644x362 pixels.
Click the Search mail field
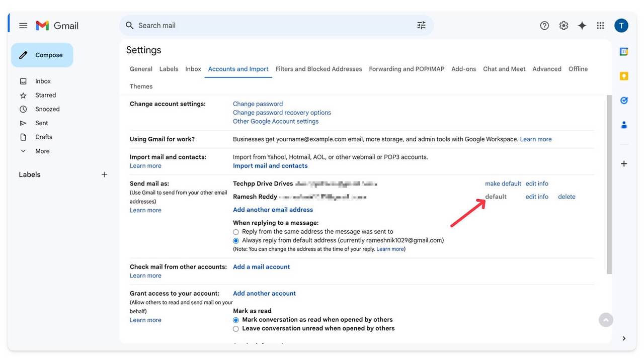[x=276, y=25]
